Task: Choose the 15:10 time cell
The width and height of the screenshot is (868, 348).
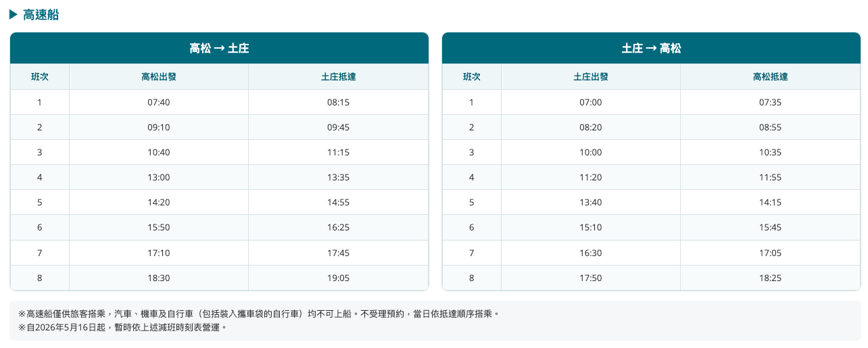Action: tap(591, 228)
